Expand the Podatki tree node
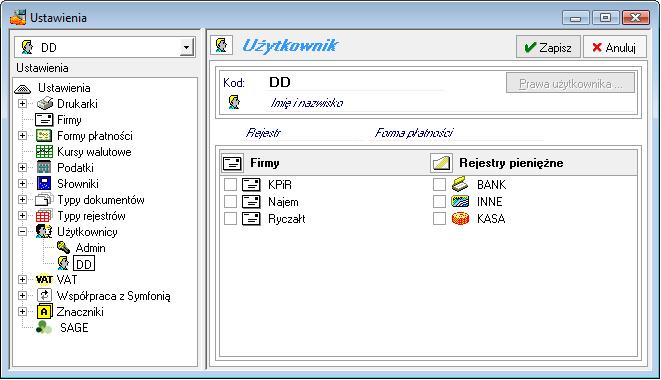 click(22, 167)
